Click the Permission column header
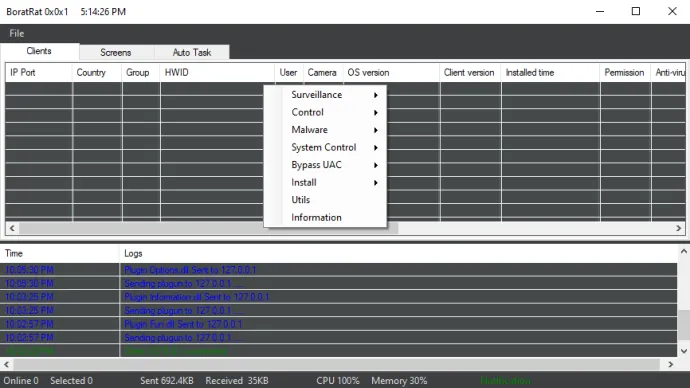 click(625, 73)
